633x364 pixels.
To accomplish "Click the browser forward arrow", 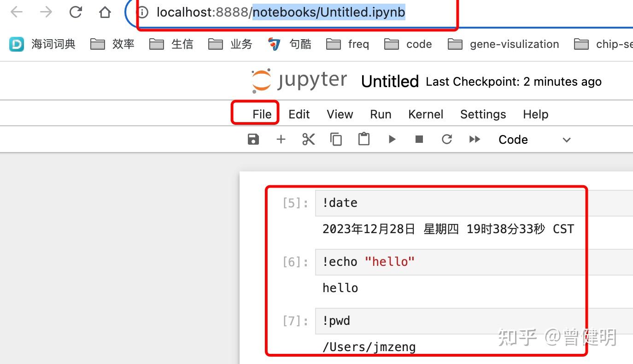I will click(x=46, y=12).
